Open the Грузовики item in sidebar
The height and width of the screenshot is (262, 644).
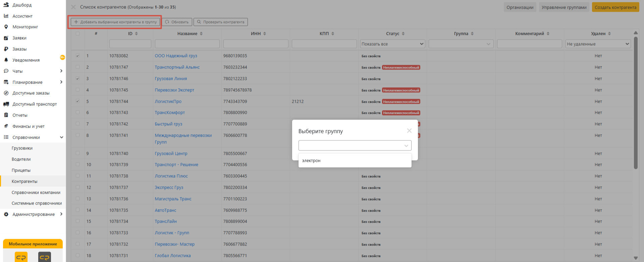point(22,148)
